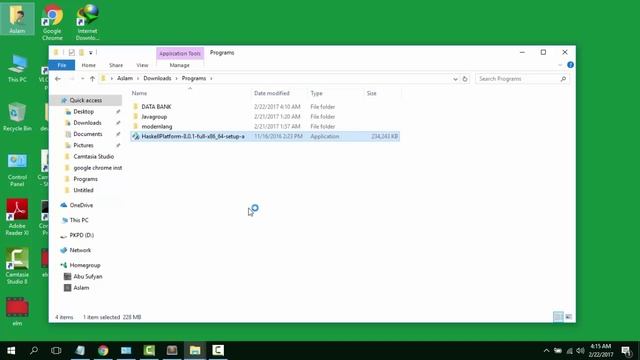This screenshot has height=360, width=640.
Task: Open the Manage ribbon tab
Action: (x=180, y=65)
